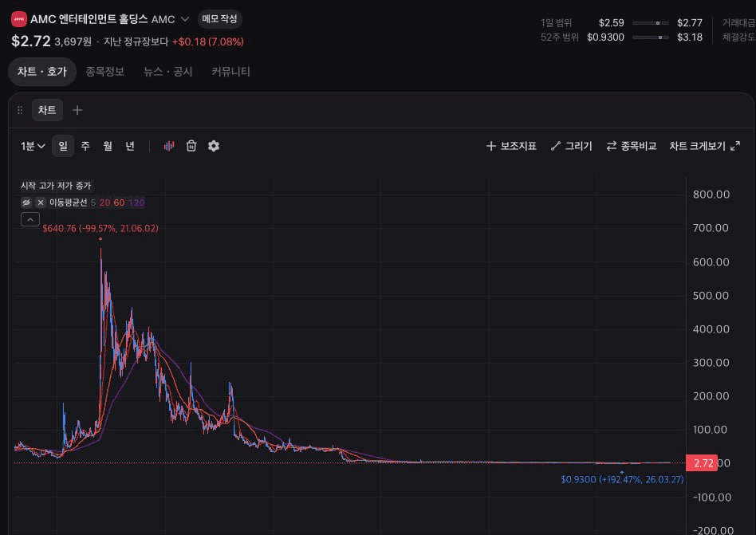
Task: Click the 메모 작성 button
Action: coord(219,19)
